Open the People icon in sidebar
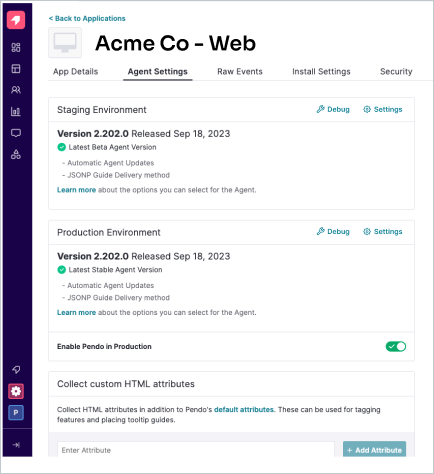Screen dimensions: 434x474 point(16,90)
